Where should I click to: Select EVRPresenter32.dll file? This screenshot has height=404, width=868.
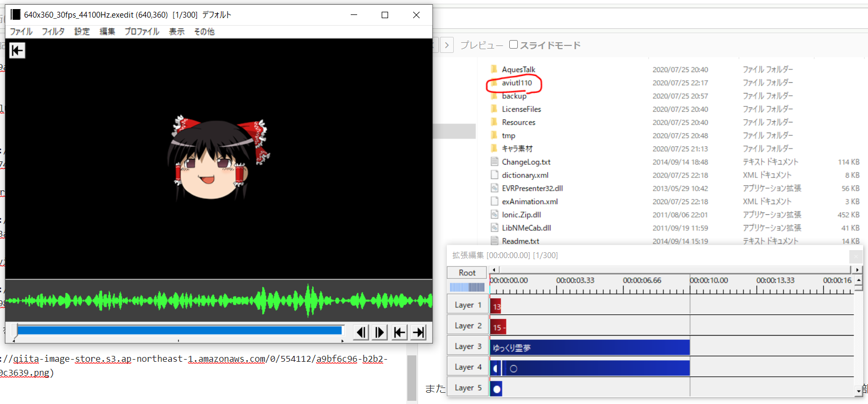point(532,188)
